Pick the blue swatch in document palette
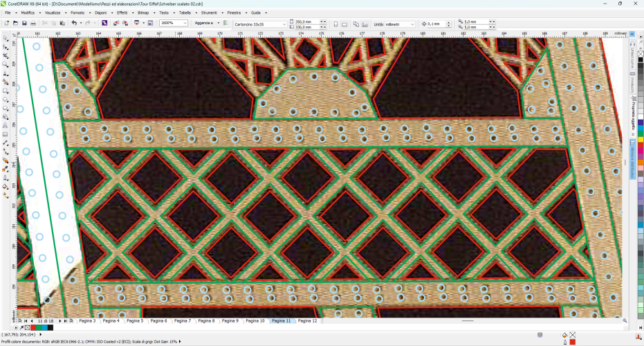The width and height of the screenshot is (644, 346). click(x=45, y=327)
